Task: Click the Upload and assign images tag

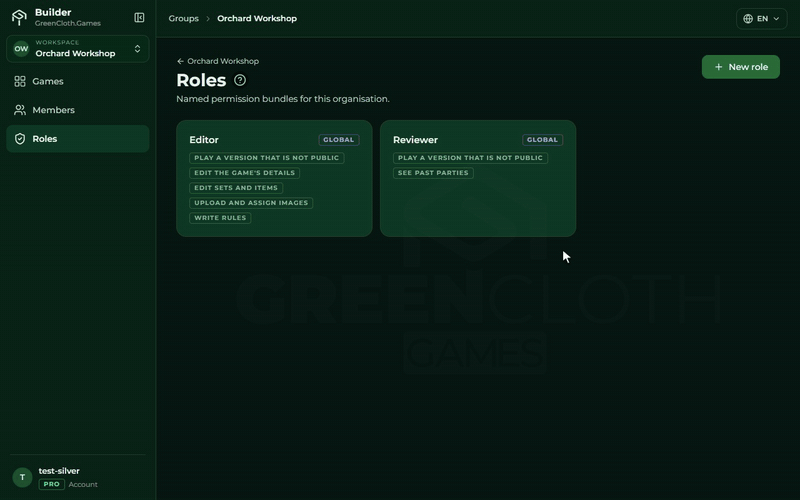Action: tap(251, 203)
